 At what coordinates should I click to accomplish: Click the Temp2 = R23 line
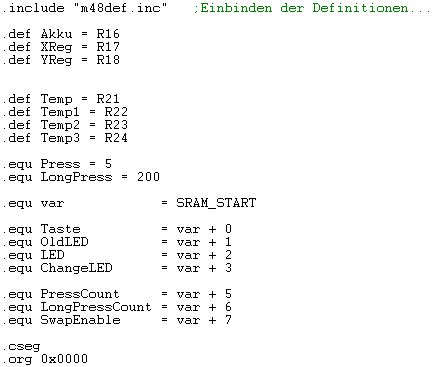pos(64,125)
